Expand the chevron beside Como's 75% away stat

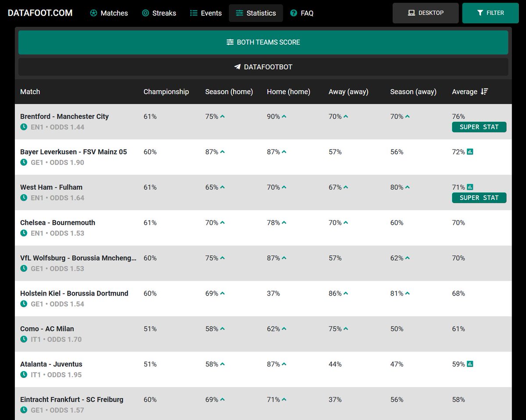point(346,328)
